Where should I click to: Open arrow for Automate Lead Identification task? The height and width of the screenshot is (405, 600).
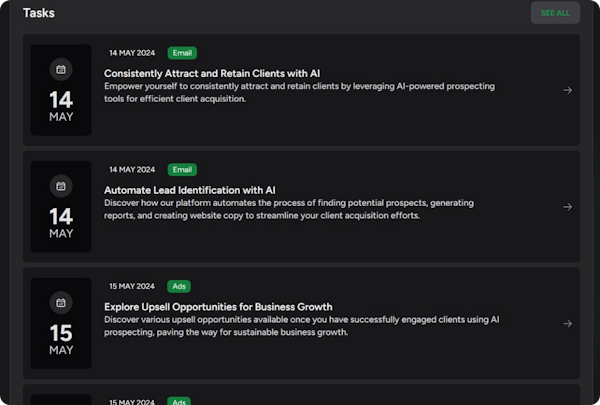[567, 207]
